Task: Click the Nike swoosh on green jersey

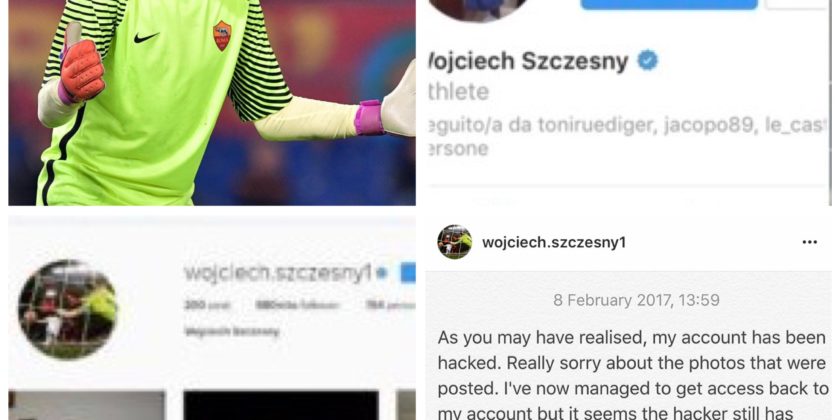Action: (x=146, y=38)
